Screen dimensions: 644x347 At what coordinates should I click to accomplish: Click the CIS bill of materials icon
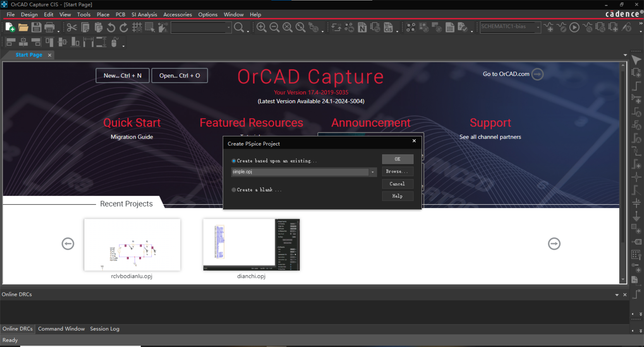click(x=388, y=27)
